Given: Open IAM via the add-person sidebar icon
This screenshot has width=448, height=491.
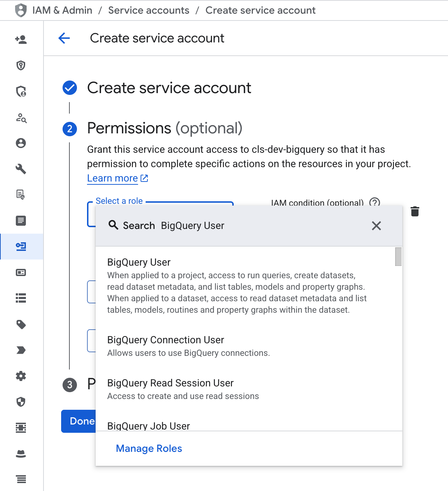Looking at the screenshot, I should pyautogui.click(x=21, y=40).
